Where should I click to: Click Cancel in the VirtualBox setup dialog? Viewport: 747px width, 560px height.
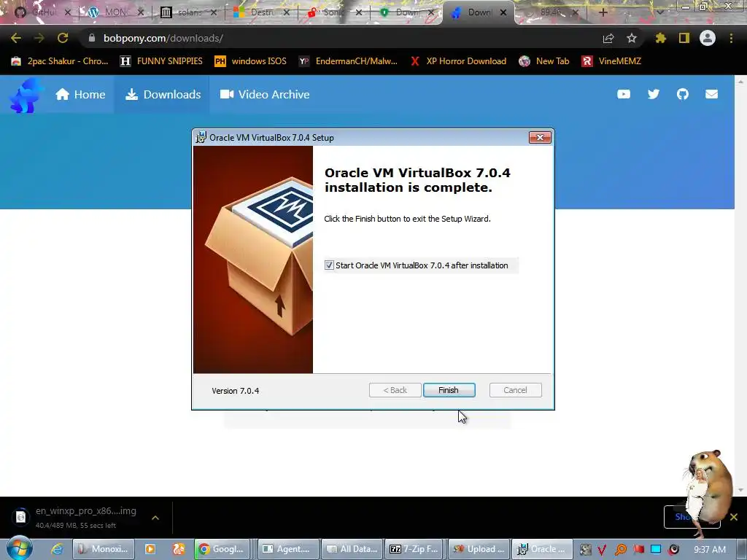[x=515, y=390]
